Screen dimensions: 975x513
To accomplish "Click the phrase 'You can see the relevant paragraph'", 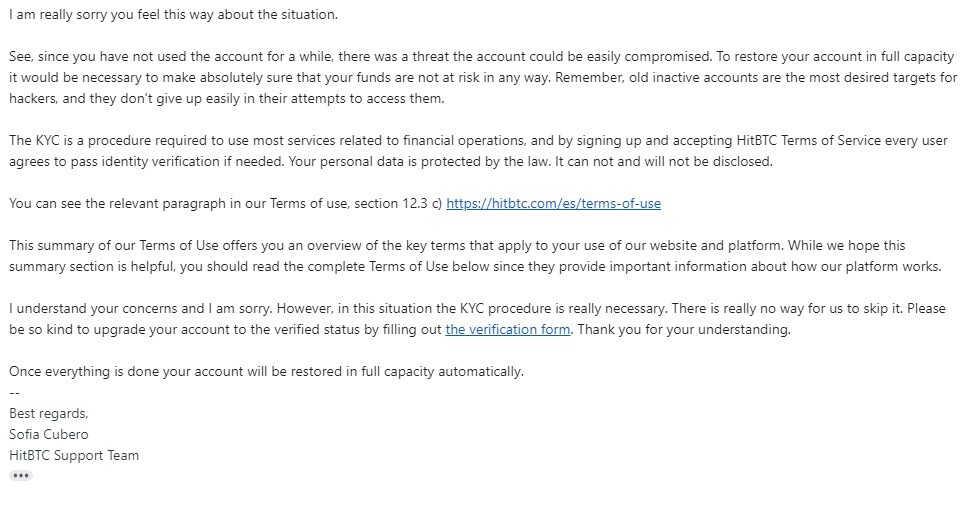I will 117,203.
